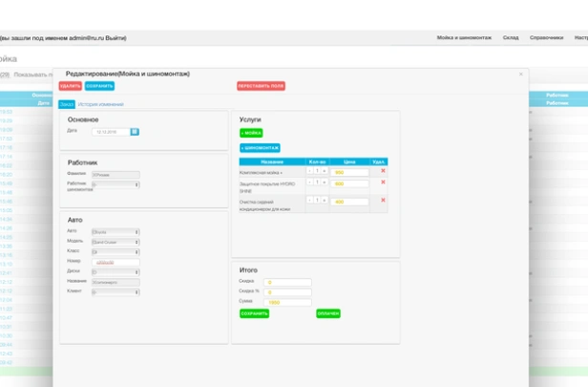The image size is (588, 387).
Task: Decrease quantity for Защитное покрытие HYDRO SHINE
Action: pyautogui.click(x=310, y=183)
